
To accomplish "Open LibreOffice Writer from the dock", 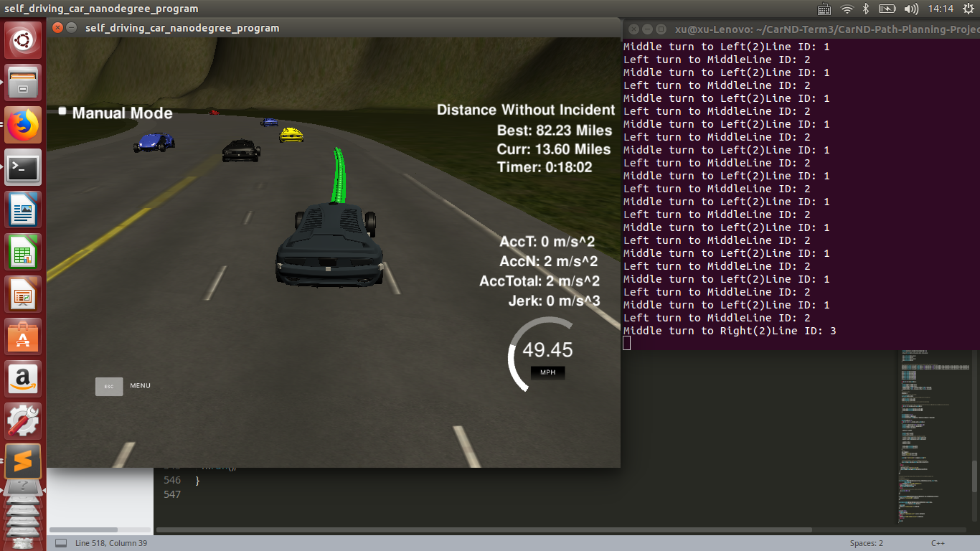I will click(24, 209).
